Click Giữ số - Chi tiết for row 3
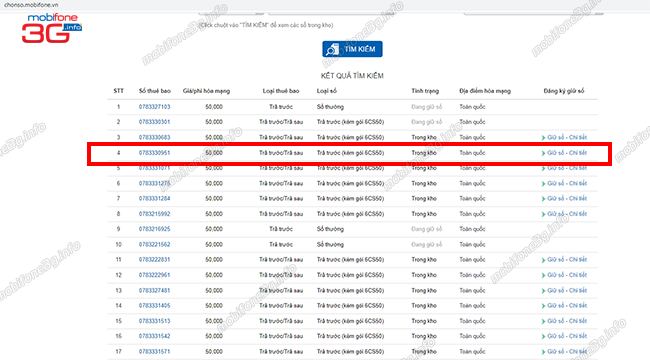 [x=564, y=137]
